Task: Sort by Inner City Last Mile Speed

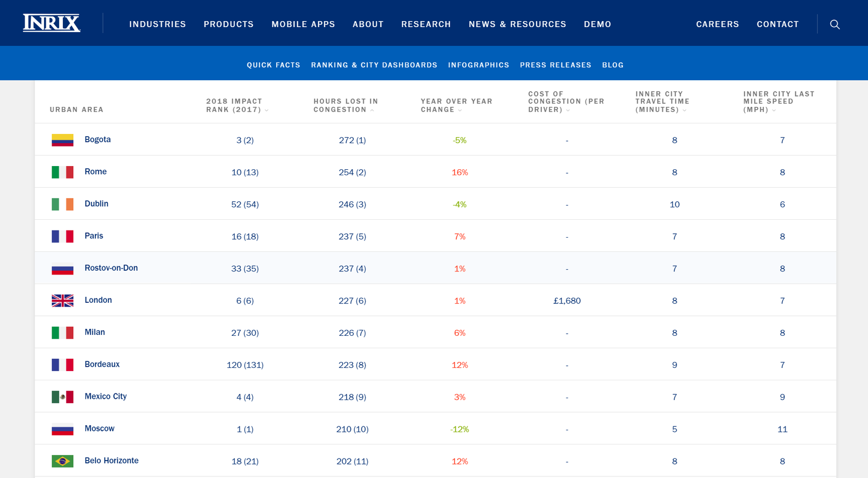Action: pos(778,101)
